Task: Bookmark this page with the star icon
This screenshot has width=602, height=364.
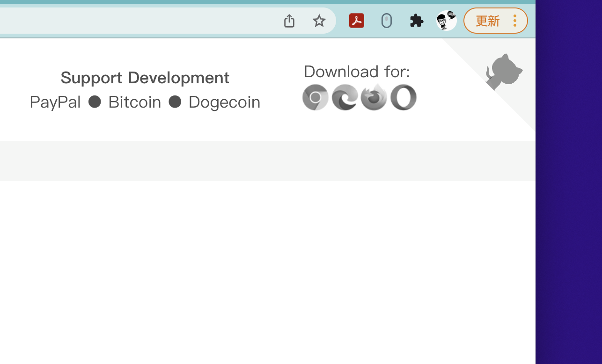Action: [319, 21]
